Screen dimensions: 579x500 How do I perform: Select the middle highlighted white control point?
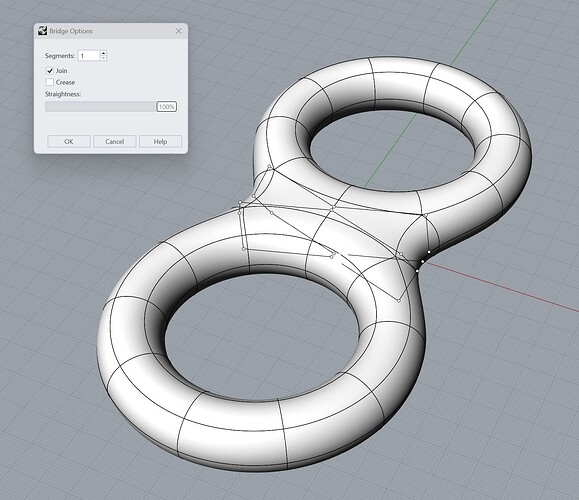[x=422, y=262]
